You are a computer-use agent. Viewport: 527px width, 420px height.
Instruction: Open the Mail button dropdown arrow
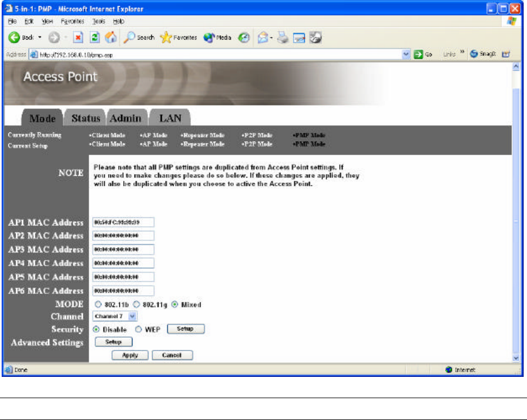(x=271, y=38)
